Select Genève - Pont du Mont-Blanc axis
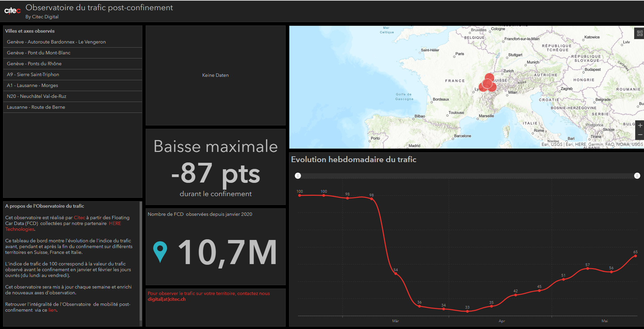The image size is (644, 329). click(39, 53)
